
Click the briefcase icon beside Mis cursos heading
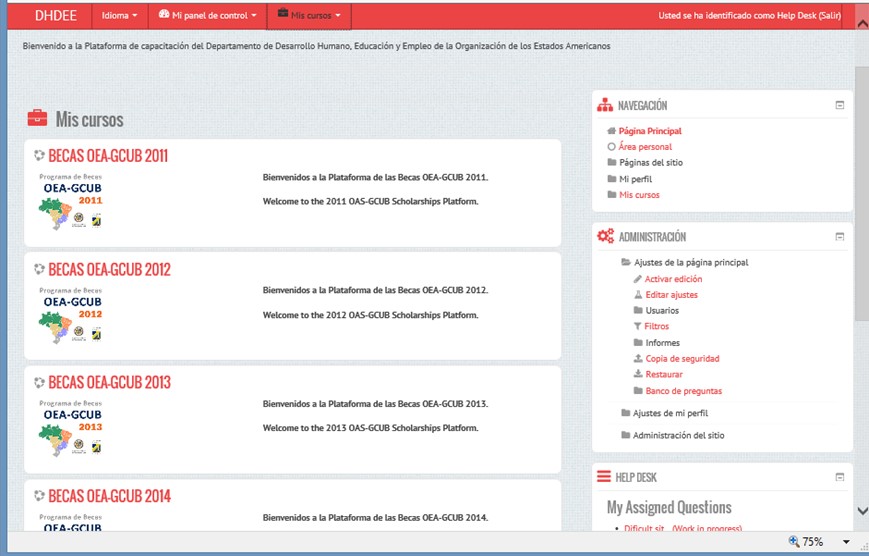[37, 118]
